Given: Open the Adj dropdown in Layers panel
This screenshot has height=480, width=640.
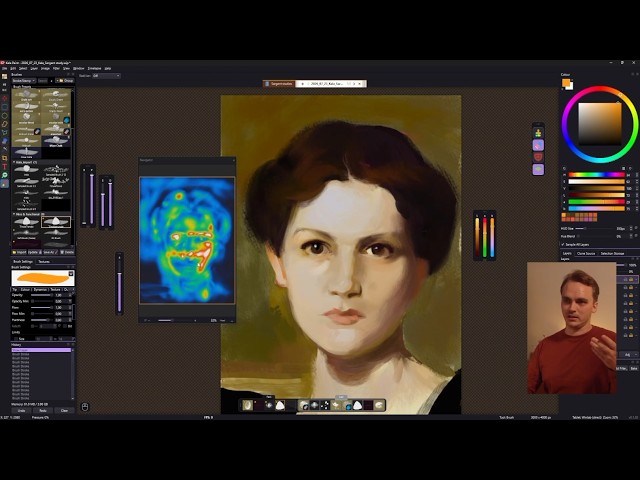Looking at the screenshot, I should coord(628,354).
